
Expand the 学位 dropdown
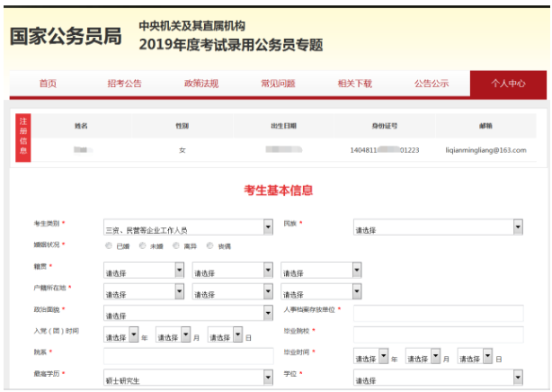438,379
